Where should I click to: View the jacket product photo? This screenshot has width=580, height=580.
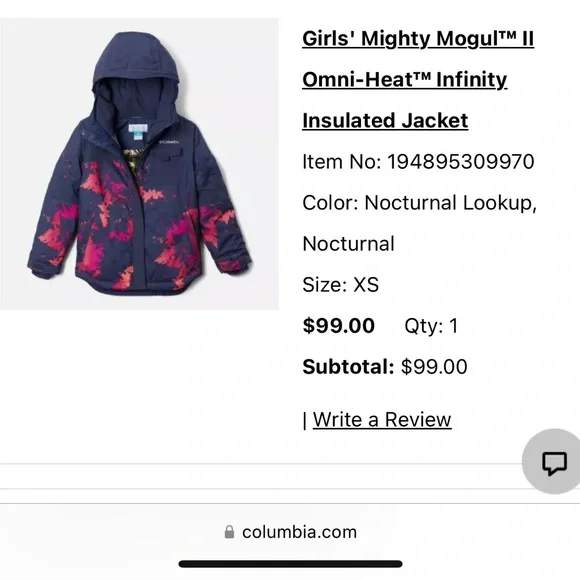[x=139, y=163]
